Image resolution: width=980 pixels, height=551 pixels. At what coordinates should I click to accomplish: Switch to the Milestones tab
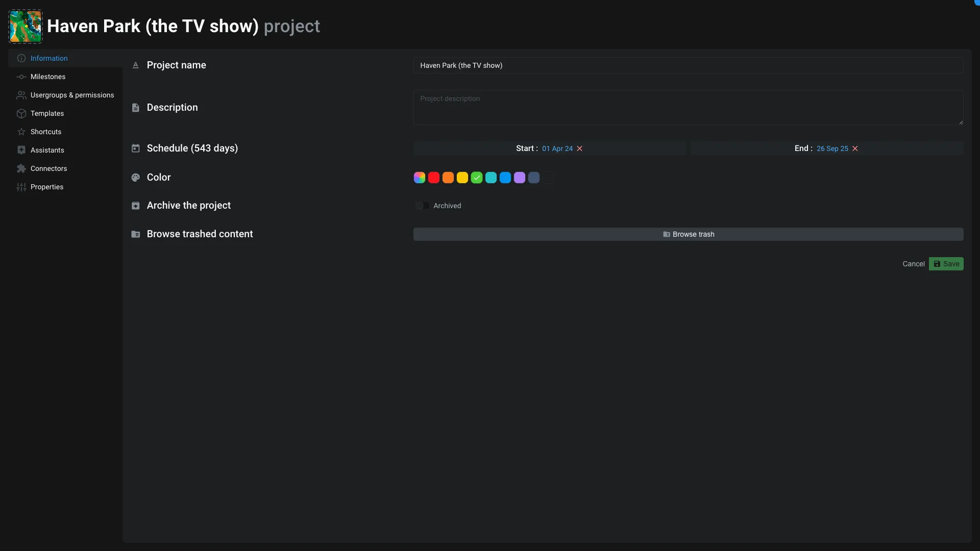tap(48, 77)
